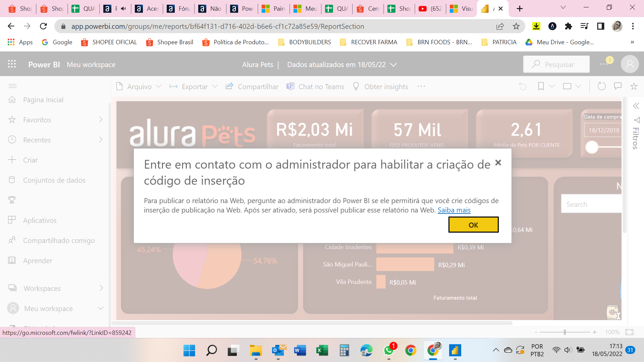Open the Chrome extensions puzzle icon
This screenshot has height=362, width=644.
click(568, 26)
